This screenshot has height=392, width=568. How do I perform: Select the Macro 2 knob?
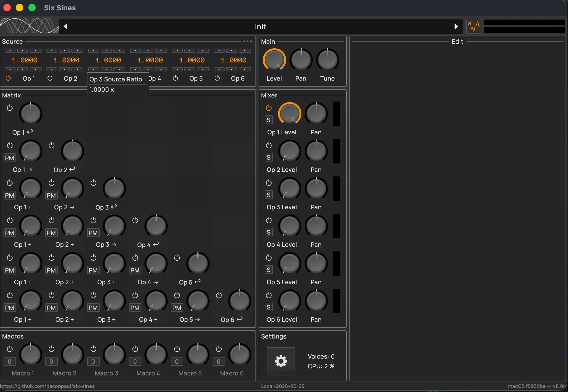(72, 354)
